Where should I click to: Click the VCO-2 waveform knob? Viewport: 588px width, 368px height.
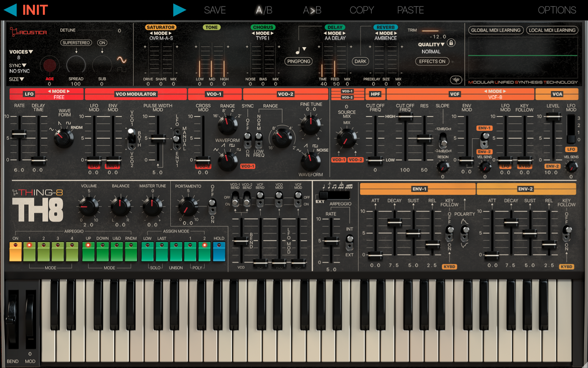click(310, 161)
